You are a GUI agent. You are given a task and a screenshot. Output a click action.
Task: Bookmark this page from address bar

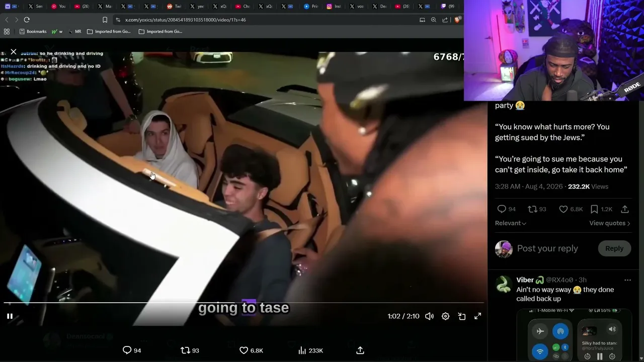[x=105, y=20]
